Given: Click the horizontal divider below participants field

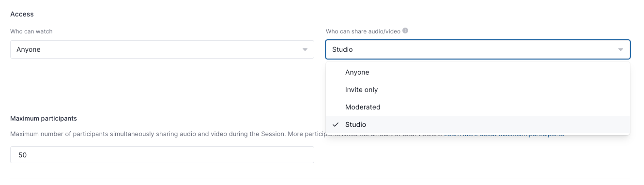Looking at the screenshot, I should [x=320, y=179].
